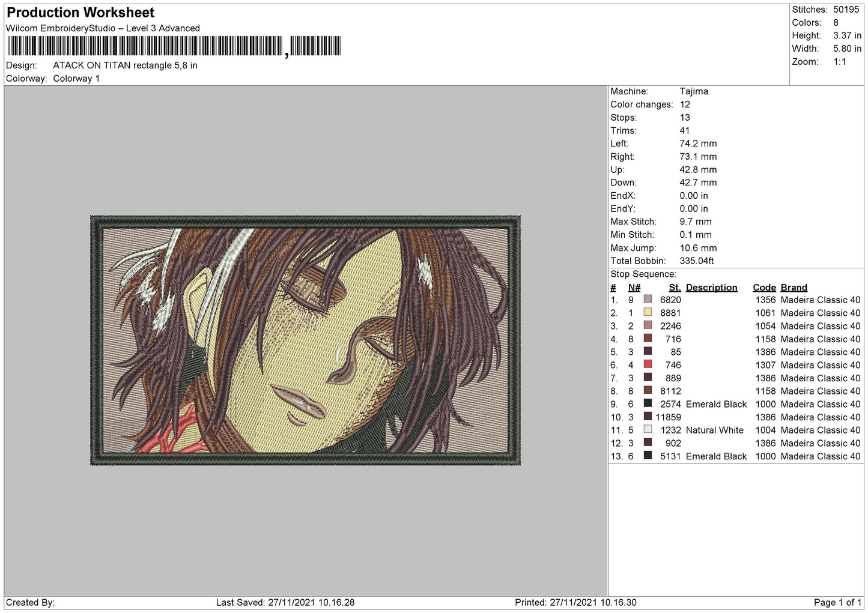Click thread code 1004
Screen dimensions: 868x613
(766, 430)
